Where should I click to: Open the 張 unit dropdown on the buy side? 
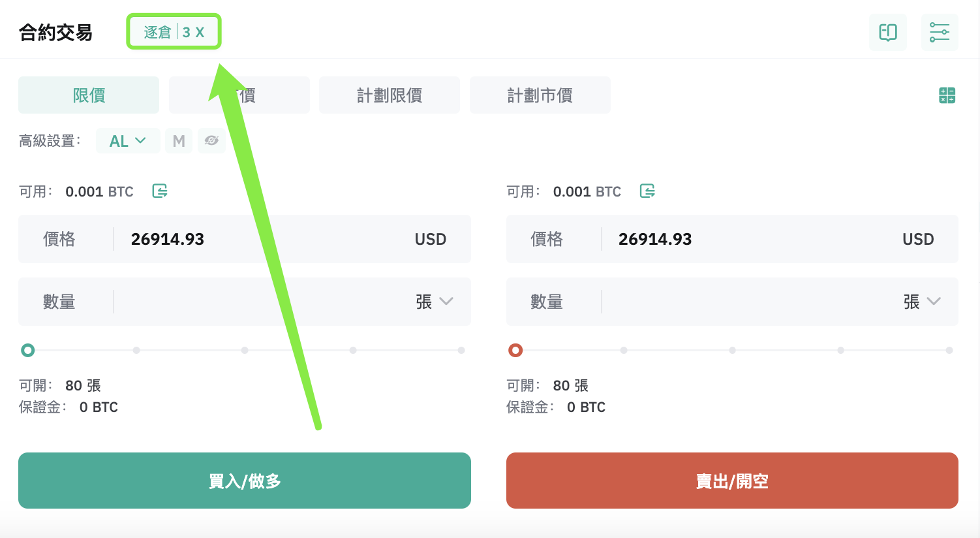coord(434,302)
